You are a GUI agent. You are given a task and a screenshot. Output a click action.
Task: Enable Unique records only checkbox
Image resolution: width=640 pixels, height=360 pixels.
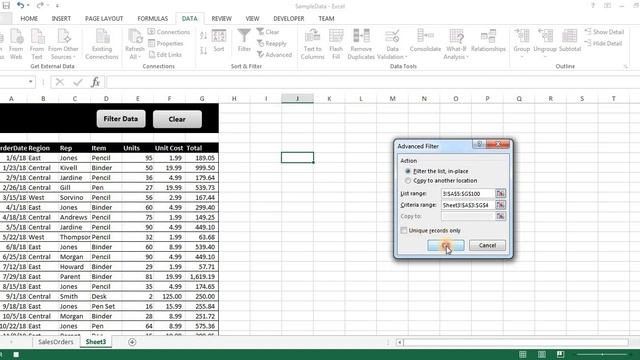[x=404, y=231]
